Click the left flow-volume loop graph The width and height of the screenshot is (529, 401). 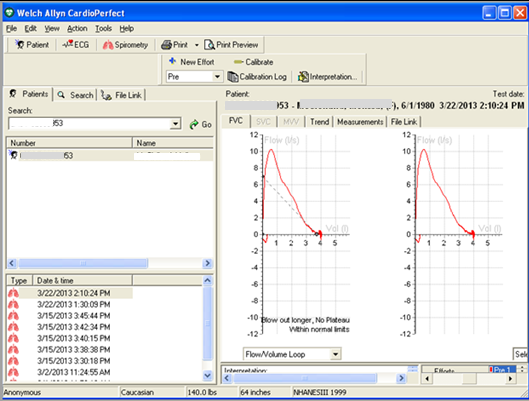300,234
